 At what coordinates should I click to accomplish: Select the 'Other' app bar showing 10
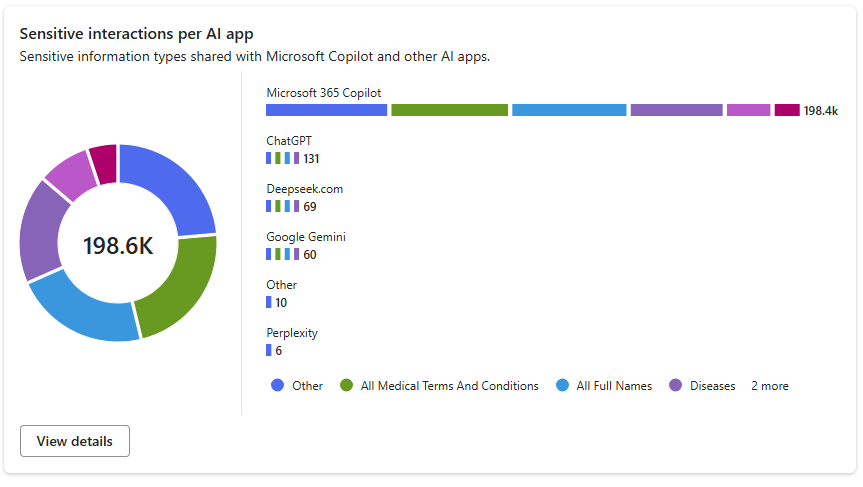(x=269, y=302)
